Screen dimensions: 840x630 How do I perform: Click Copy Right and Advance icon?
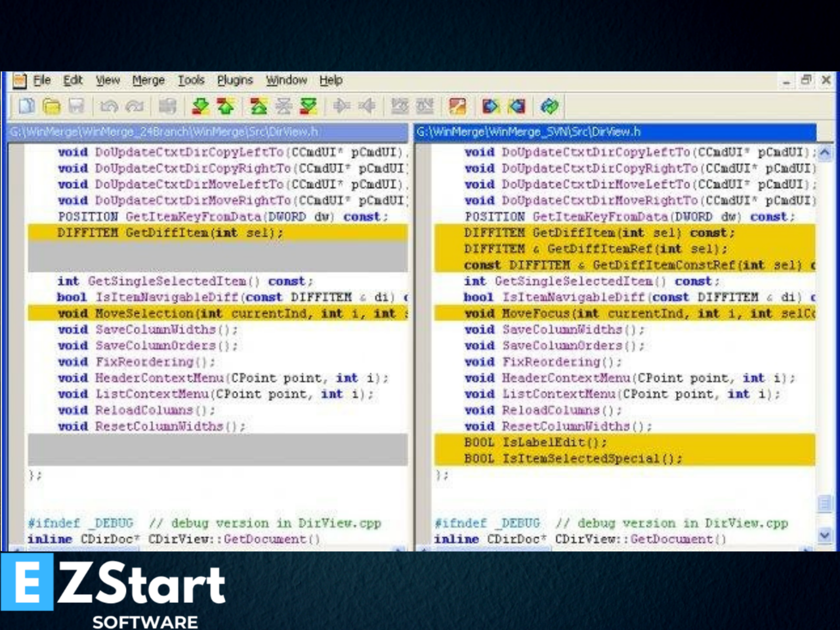pyautogui.click(x=400, y=107)
